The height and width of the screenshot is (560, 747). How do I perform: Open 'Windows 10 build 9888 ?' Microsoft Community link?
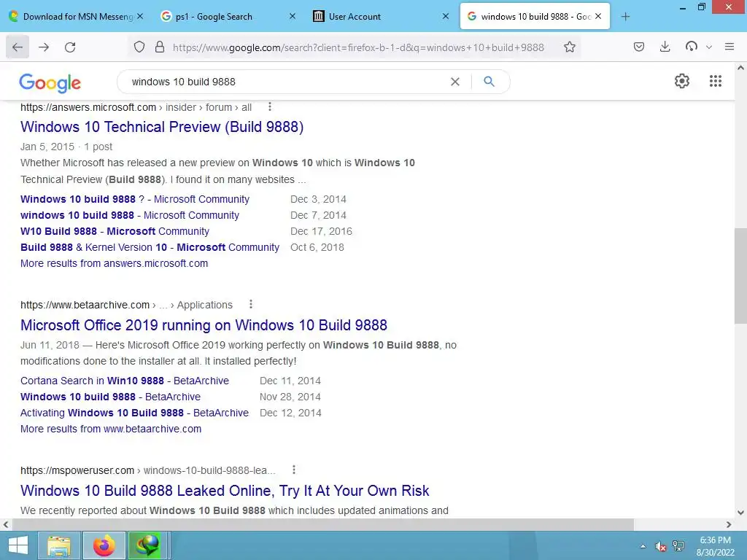click(135, 199)
